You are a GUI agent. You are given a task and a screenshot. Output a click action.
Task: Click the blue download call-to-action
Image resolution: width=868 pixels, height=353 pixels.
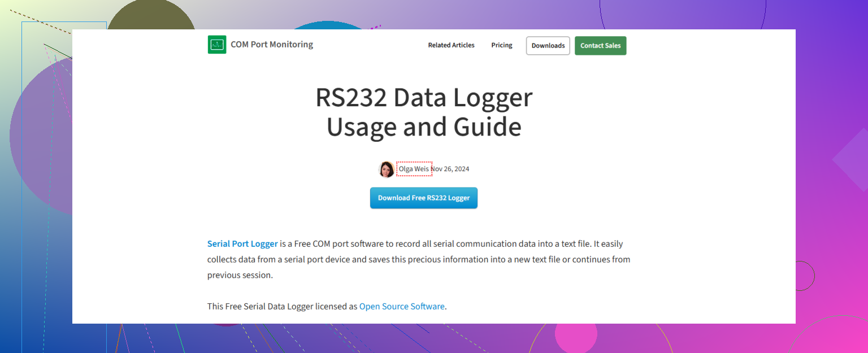[x=423, y=198]
